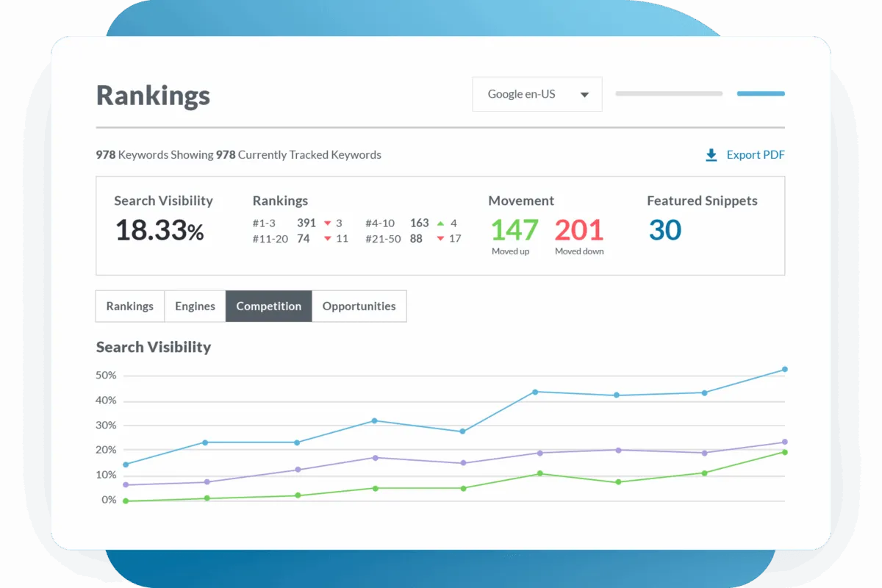Switch to the Engines tab
The image size is (882, 588).
tap(195, 306)
